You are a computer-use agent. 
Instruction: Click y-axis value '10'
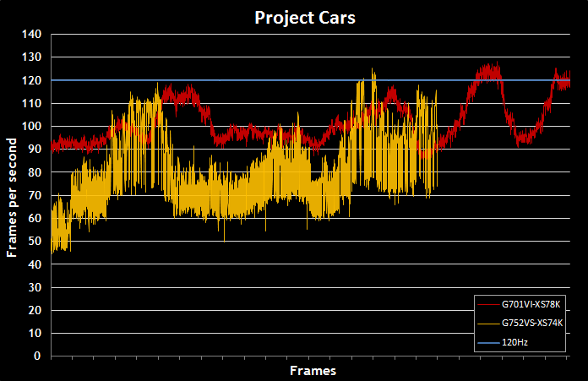point(35,333)
